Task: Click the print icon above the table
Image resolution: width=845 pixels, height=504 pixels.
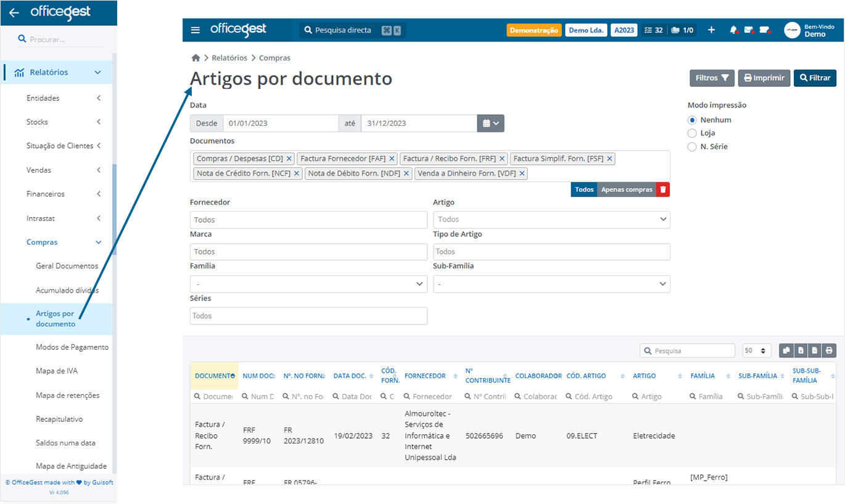Action: [829, 350]
